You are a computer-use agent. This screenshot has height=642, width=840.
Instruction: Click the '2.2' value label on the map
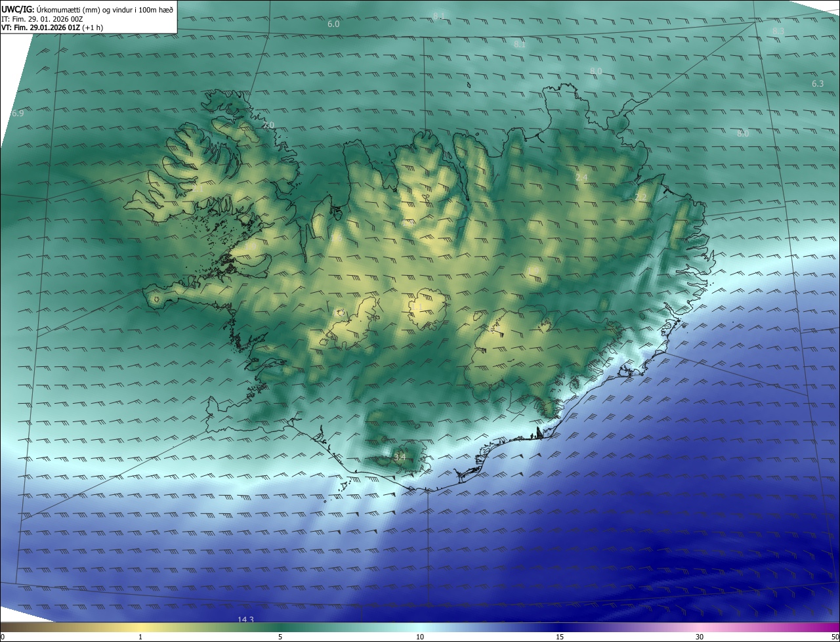pyautogui.click(x=641, y=198)
